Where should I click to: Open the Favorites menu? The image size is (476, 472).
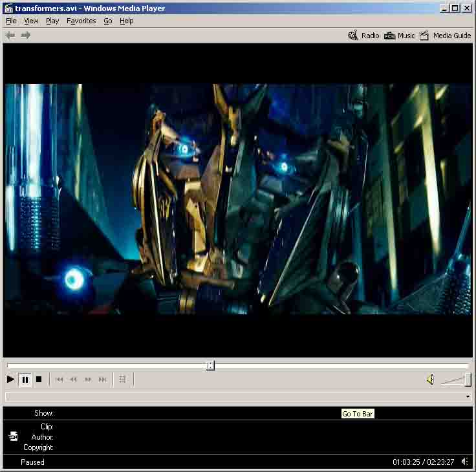pyautogui.click(x=81, y=21)
